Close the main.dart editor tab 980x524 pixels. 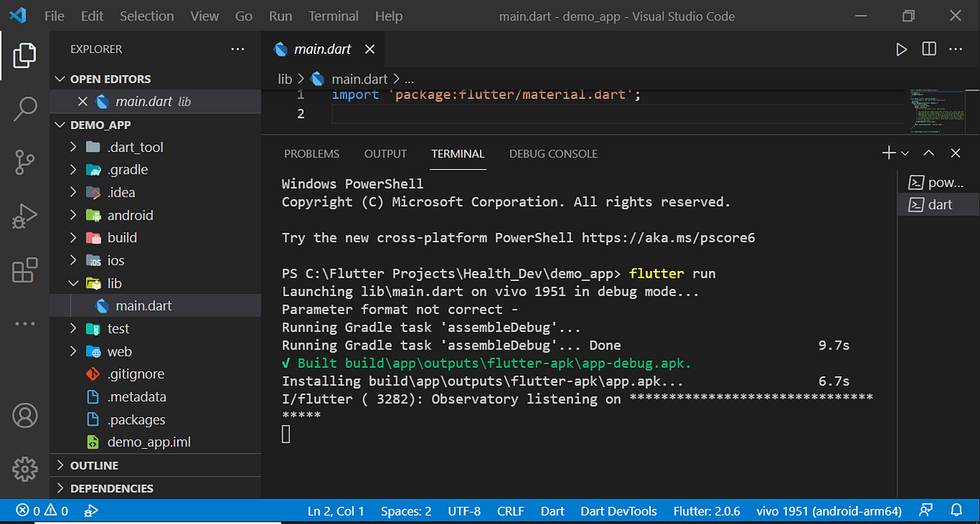(x=370, y=50)
